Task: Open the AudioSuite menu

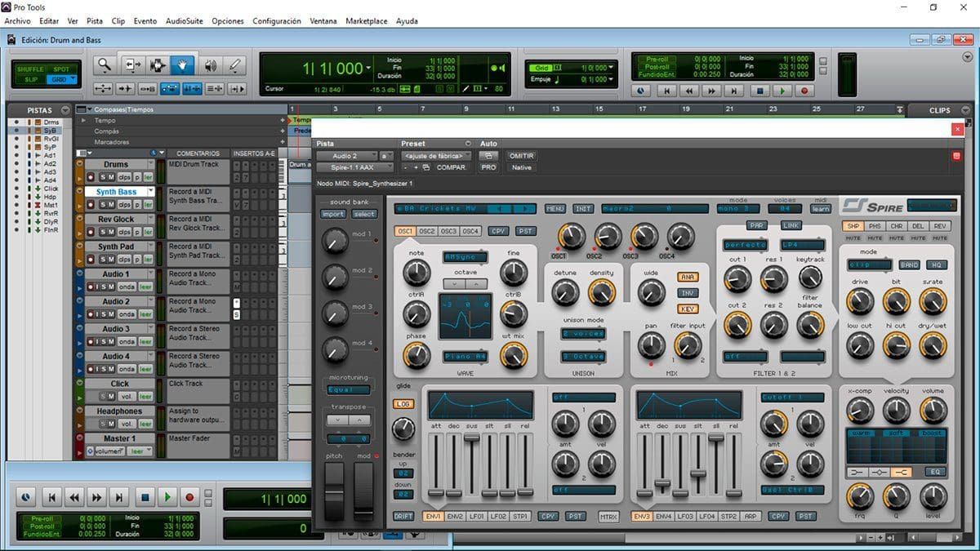Action: coord(184,20)
